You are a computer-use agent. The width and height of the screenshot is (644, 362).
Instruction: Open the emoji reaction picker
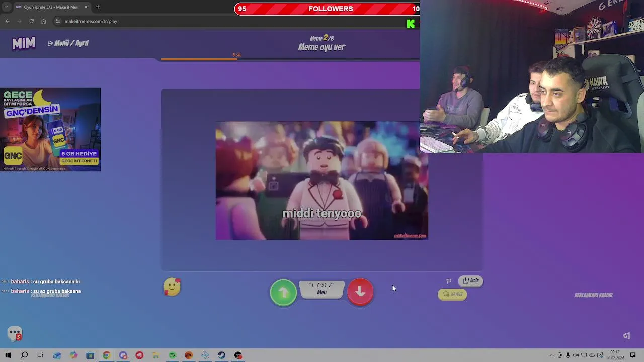click(172, 287)
